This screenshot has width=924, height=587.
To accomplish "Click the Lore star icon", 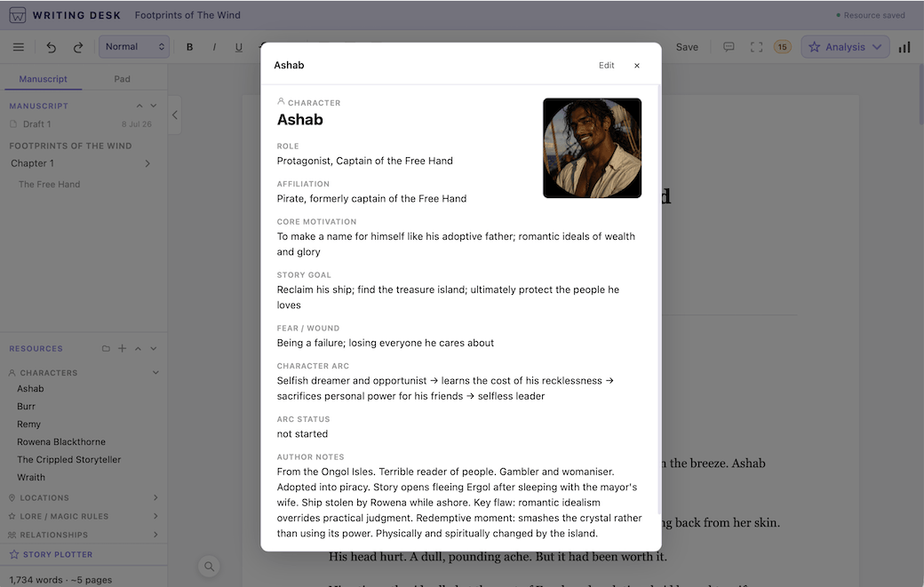I will (x=12, y=516).
